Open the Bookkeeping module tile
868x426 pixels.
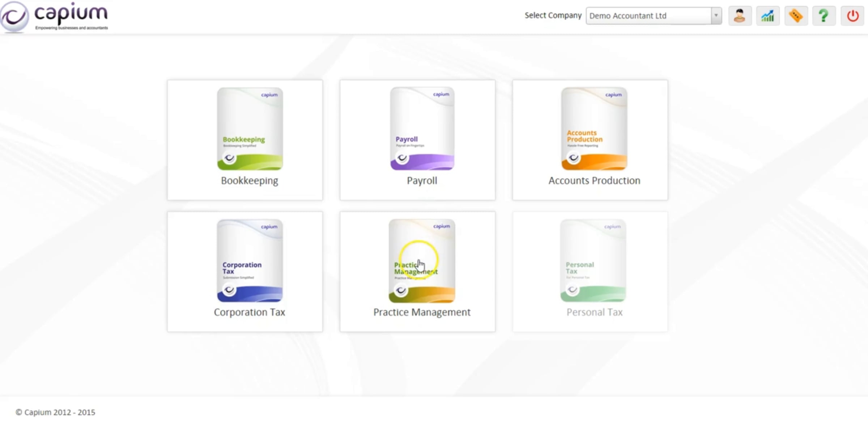(x=245, y=140)
